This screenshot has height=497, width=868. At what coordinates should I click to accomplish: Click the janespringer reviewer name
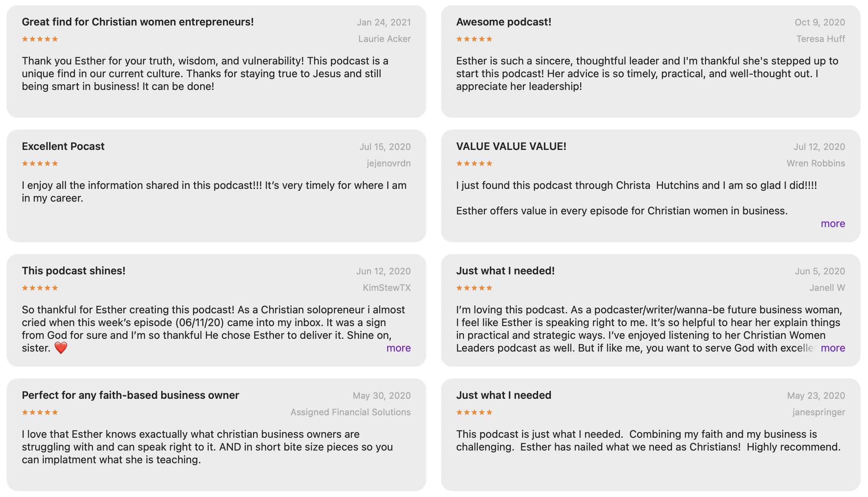[819, 412]
